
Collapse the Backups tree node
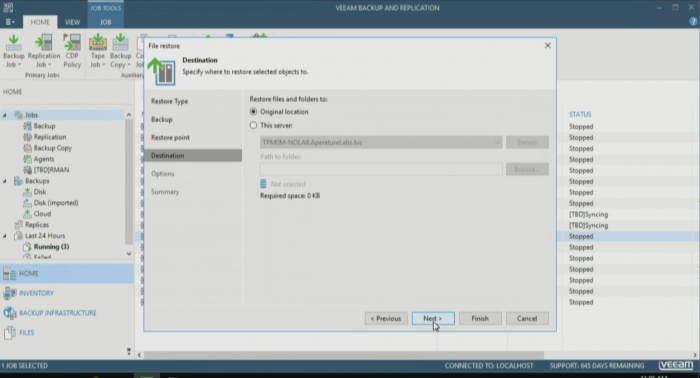click(5, 181)
